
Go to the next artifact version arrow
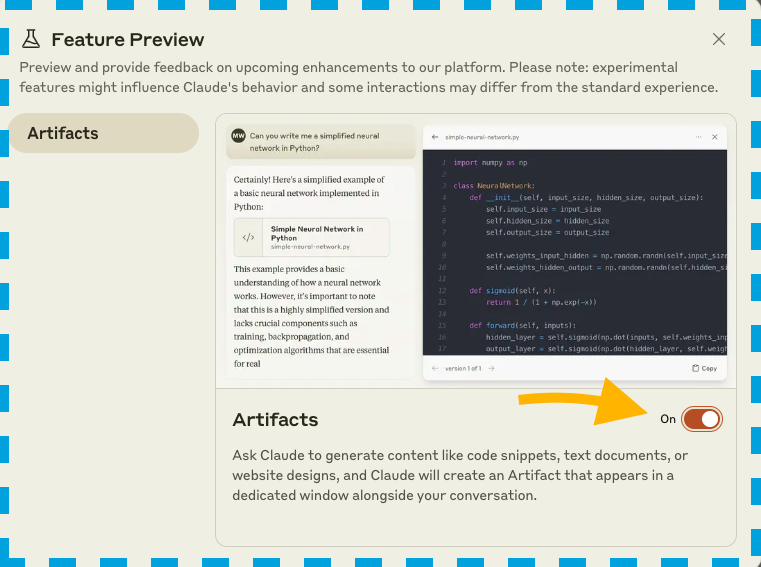tap(490, 368)
